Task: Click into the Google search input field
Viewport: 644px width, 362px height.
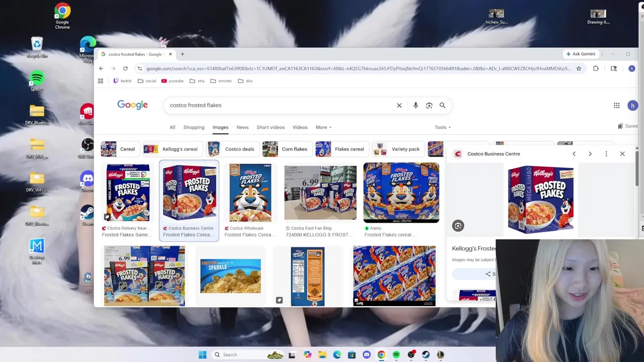Action: click(x=279, y=105)
